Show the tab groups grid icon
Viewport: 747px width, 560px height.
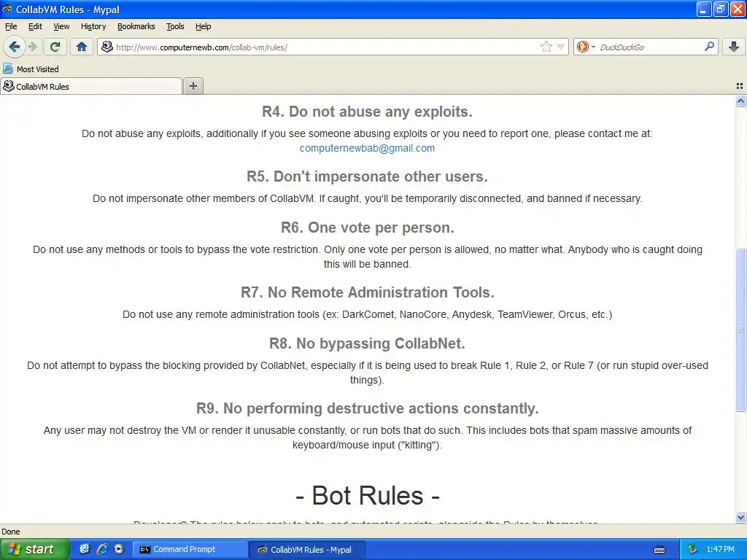740,86
